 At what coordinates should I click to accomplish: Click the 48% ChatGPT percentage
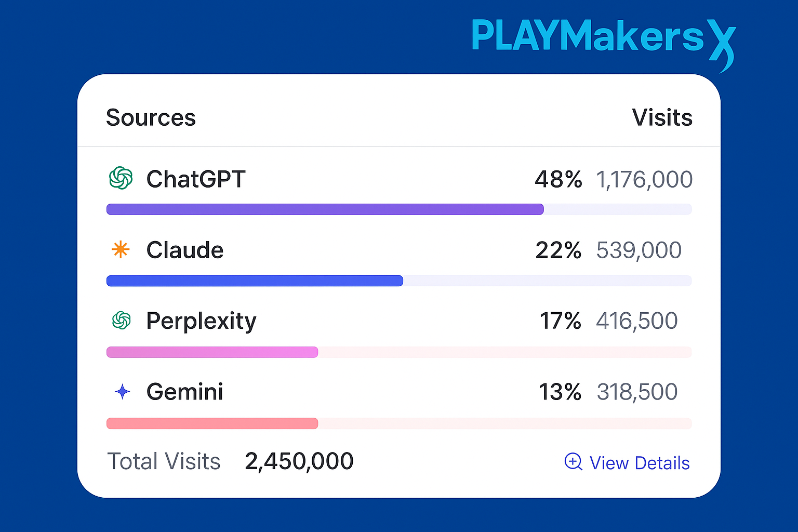pyautogui.click(x=558, y=179)
